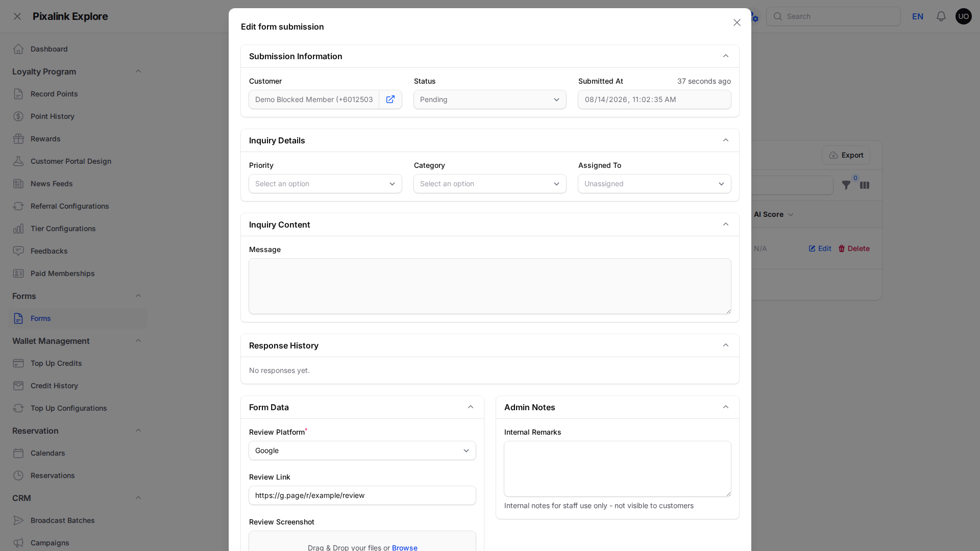Viewport: 980px width, 551px height.
Task: Click the Broadcast Batches send icon
Action: [x=18, y=520]
